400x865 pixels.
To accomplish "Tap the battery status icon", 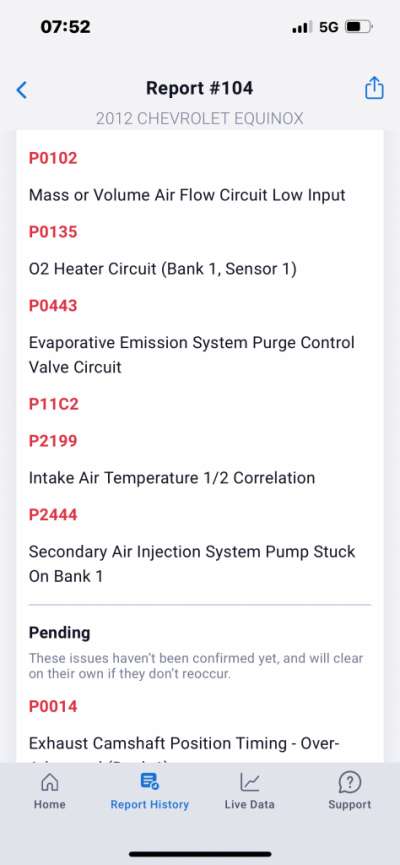I will point(359,27).
